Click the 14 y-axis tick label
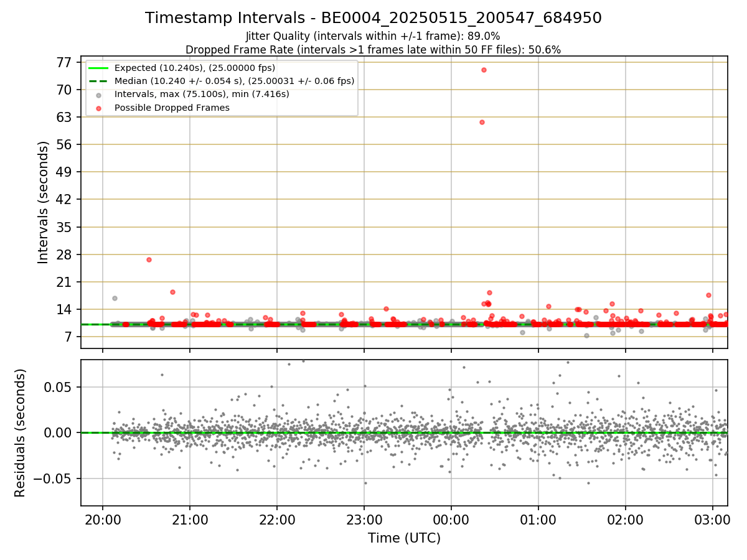The height and width of the screenshot is (560, 747). (64, 309)
